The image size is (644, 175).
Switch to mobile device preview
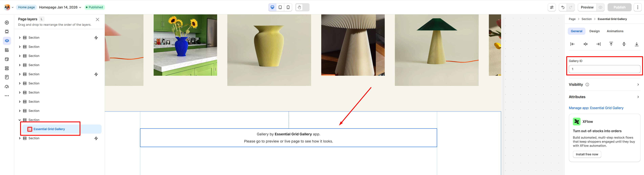click(288, 7)
